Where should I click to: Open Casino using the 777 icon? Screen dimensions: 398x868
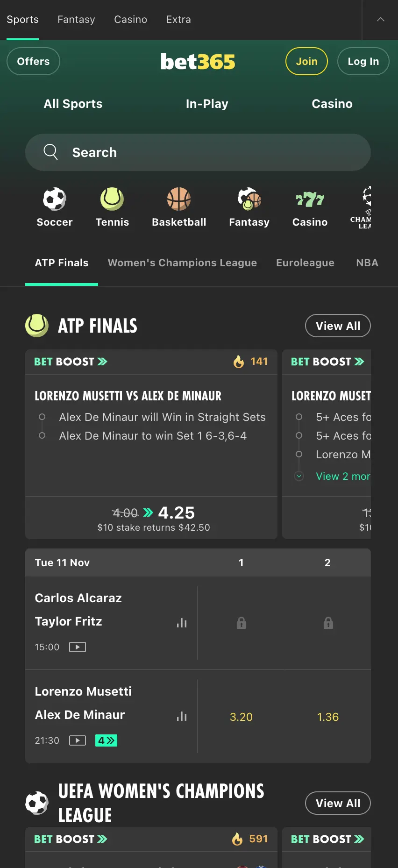309,199
